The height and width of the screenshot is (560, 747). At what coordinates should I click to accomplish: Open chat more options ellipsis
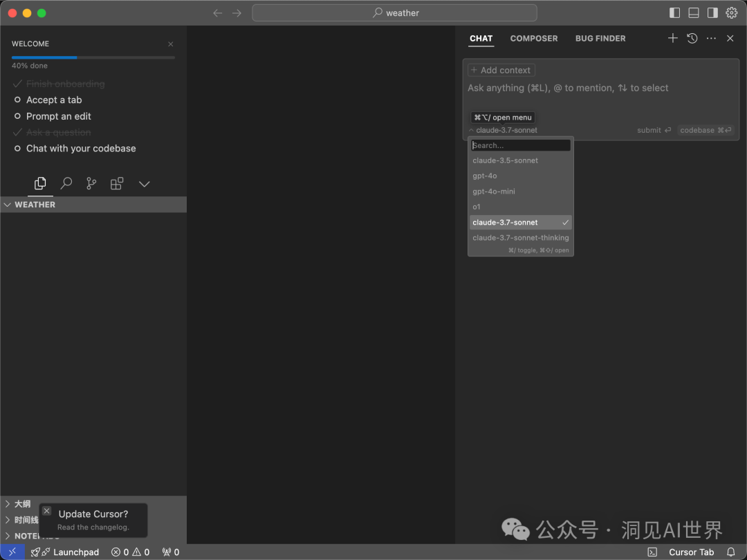[x=711, y=38]
